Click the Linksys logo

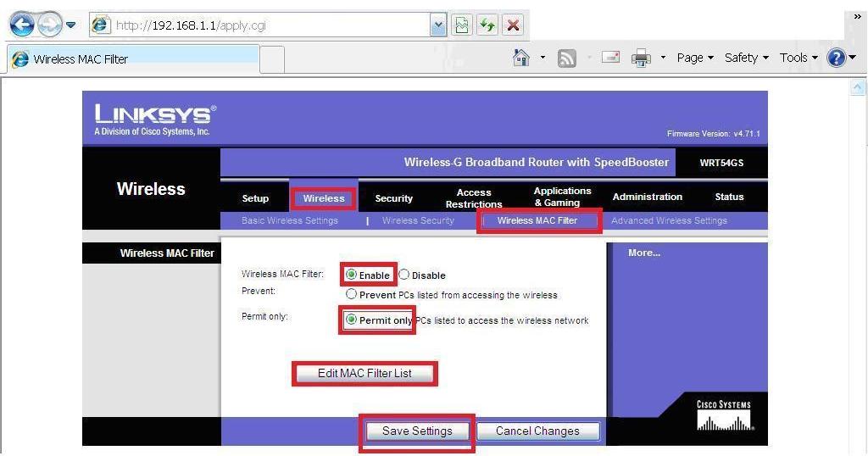tap(155, 120)
